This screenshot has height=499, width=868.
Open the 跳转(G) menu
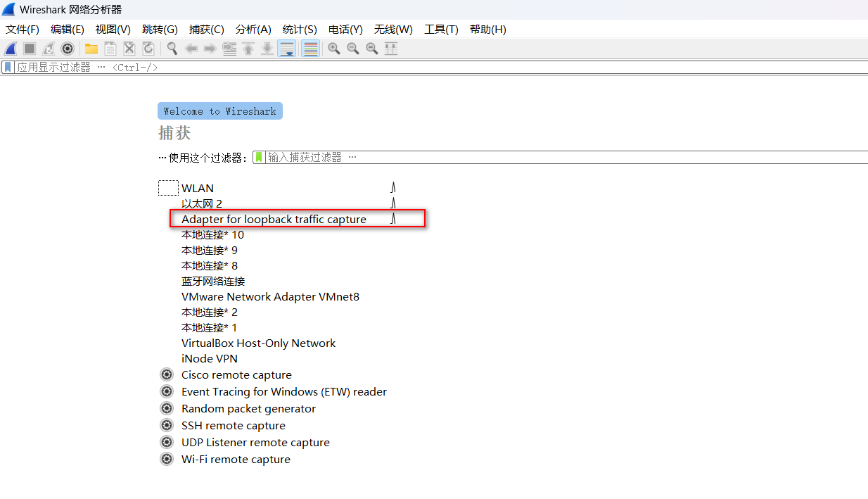(160, 30)
